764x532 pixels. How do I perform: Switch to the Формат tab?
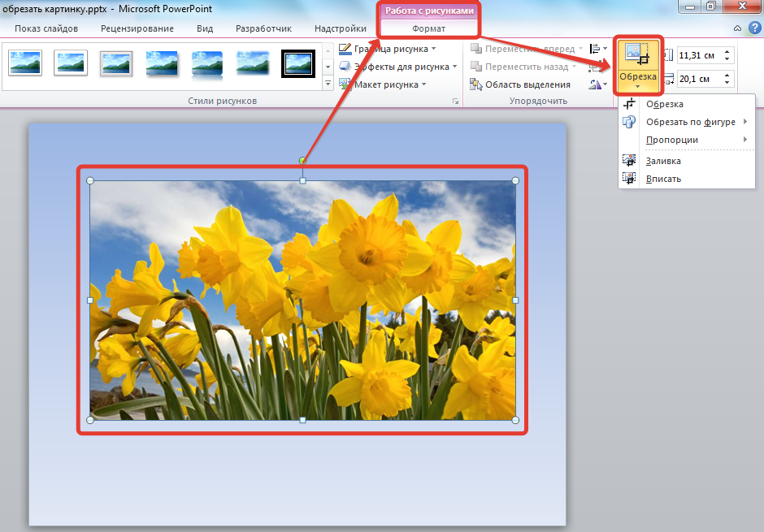pos(429,28)
